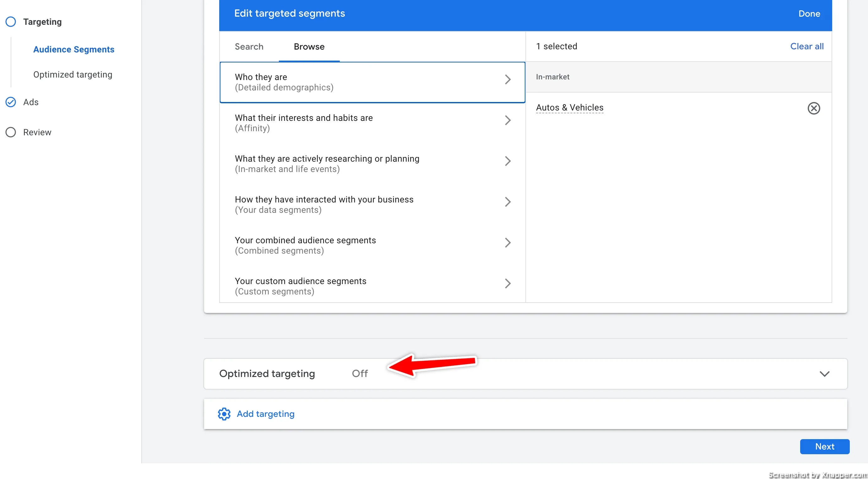Remove Autos & Vehicles selected segment

pos(813,108)
